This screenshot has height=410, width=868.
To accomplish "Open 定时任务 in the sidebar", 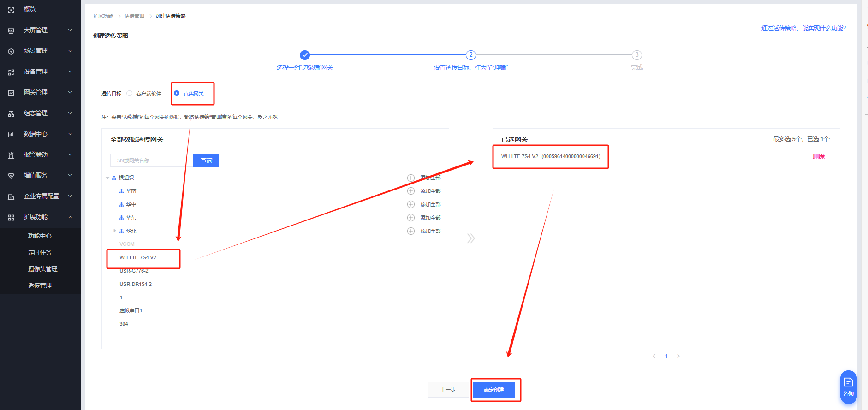I will (40, 252).
